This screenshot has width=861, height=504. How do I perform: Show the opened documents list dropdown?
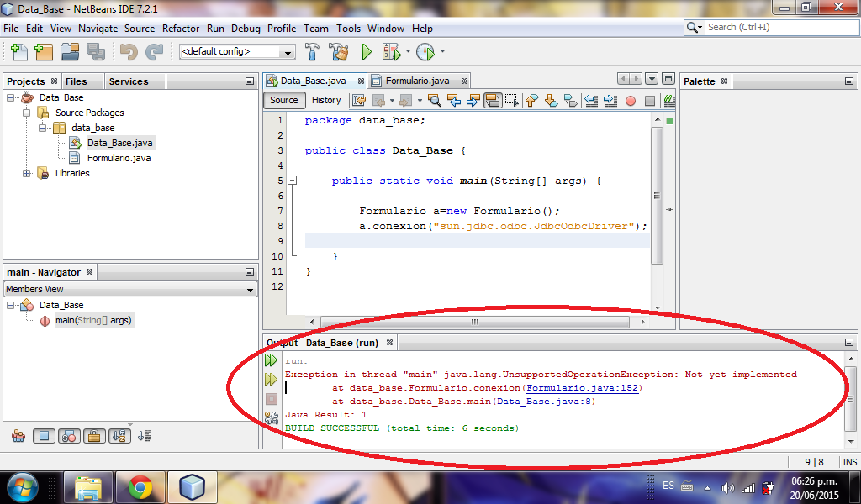[x=652, y=79]
